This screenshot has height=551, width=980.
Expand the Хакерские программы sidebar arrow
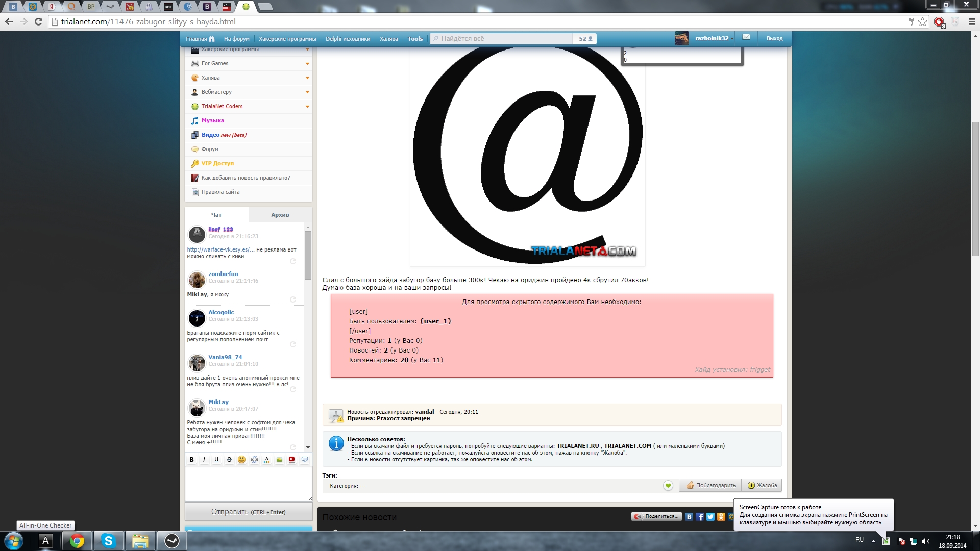coord(307,49)
